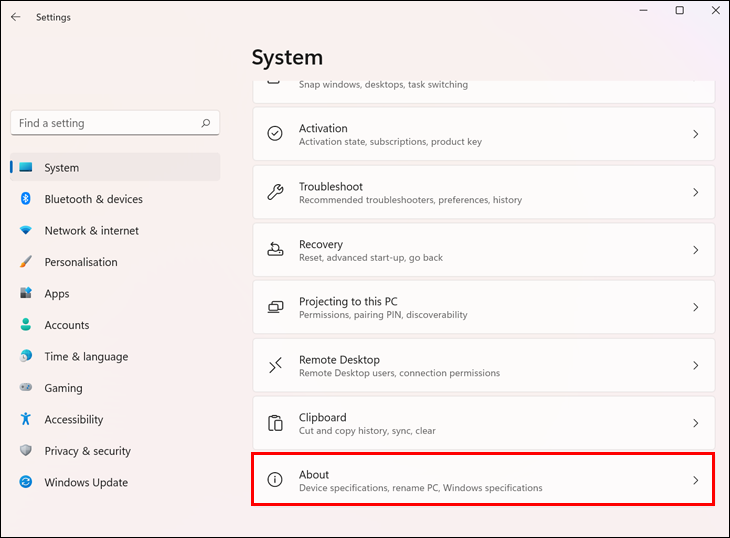Expand Activation via its chevron
The height and width of the screenshot is (538, 730).
696,134
